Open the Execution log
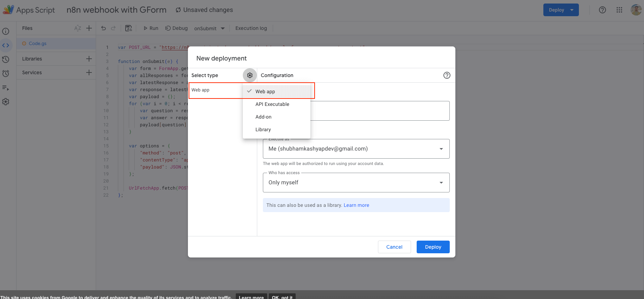This screenshot has width=644, height=299. point(251,28)
